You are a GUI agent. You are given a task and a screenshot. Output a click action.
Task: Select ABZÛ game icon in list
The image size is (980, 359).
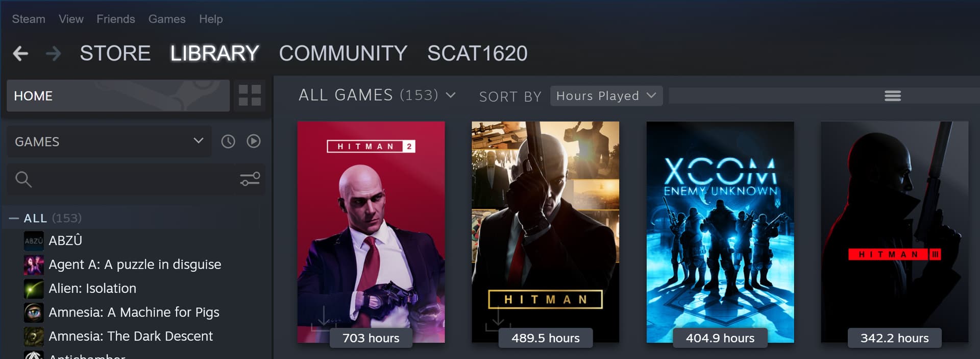[x=34, y=241]
